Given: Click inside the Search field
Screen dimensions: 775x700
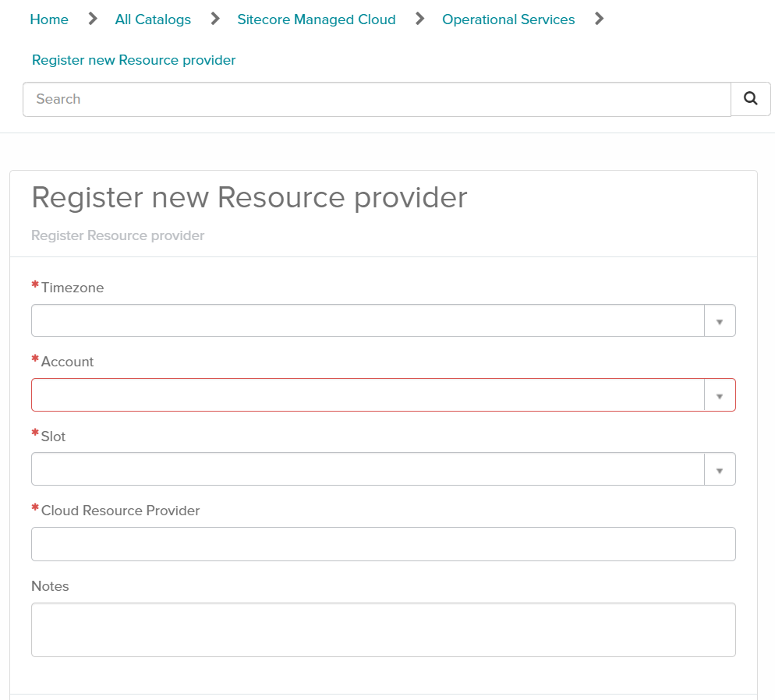Looking at the screenshot, I should click(x=312, y=99).
